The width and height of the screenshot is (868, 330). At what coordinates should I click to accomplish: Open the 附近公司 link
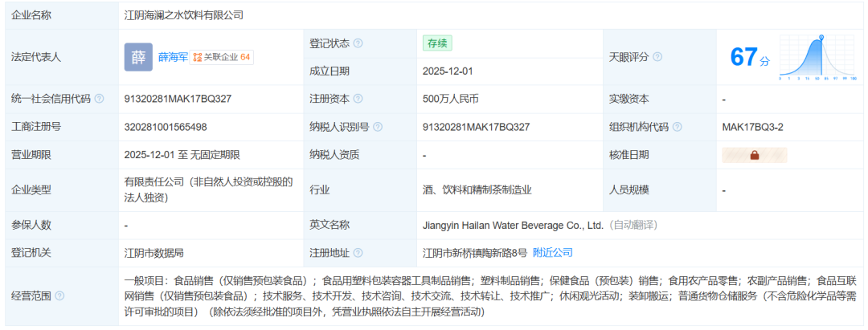[553, 253]
